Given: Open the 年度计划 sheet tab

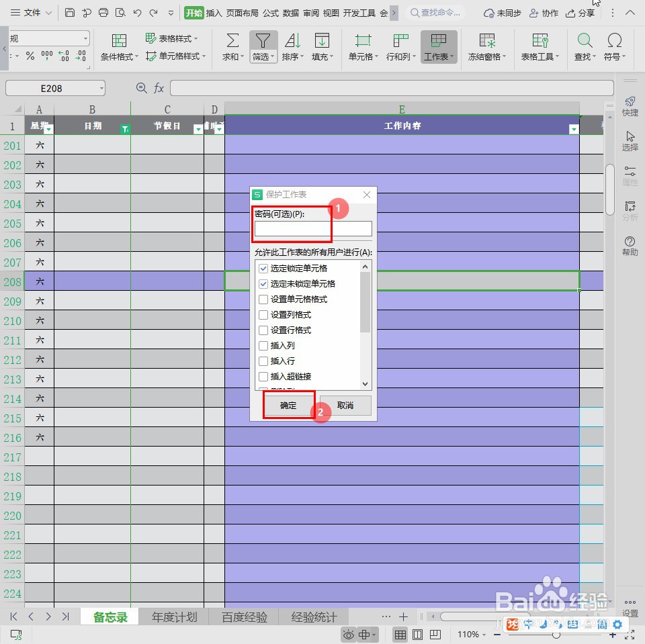Looking at the screenshot, I should click(x=175, y=617).
